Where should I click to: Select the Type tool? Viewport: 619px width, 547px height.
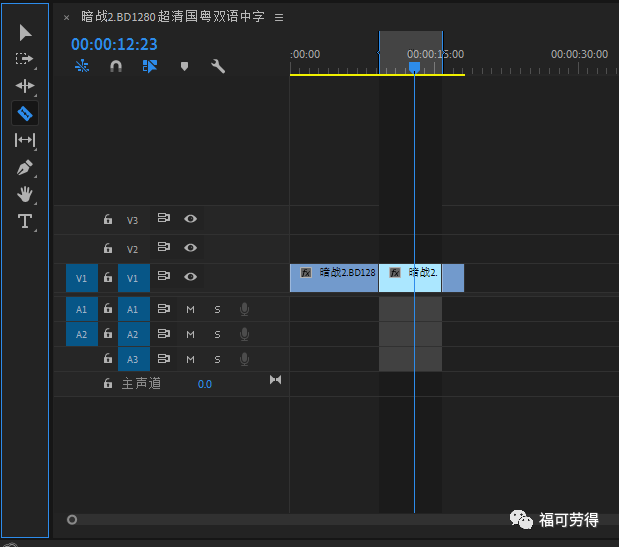24,221
